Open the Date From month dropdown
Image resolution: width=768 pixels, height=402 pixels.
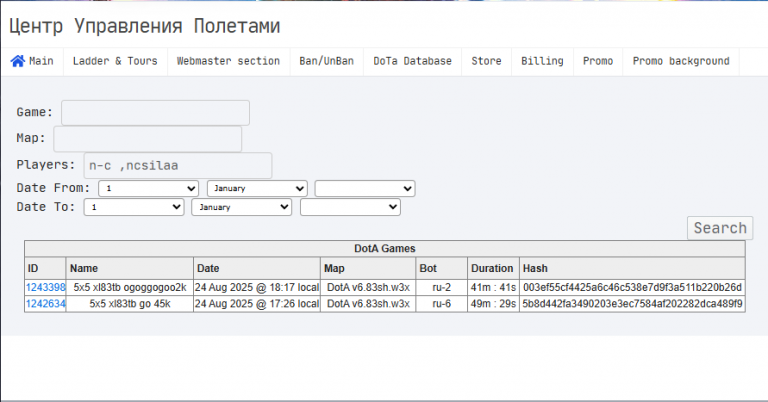(257, 189)
